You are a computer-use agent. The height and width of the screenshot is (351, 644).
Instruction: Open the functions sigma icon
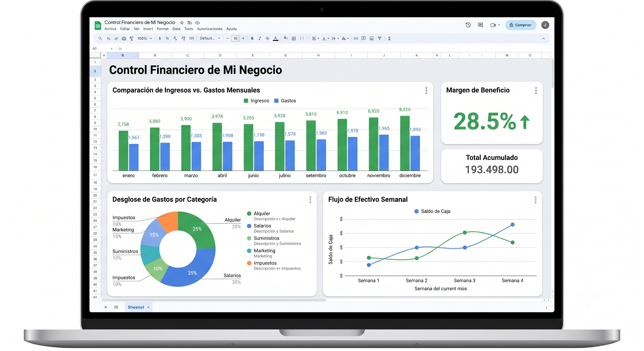pyautogui.click(x=389, y=38)
